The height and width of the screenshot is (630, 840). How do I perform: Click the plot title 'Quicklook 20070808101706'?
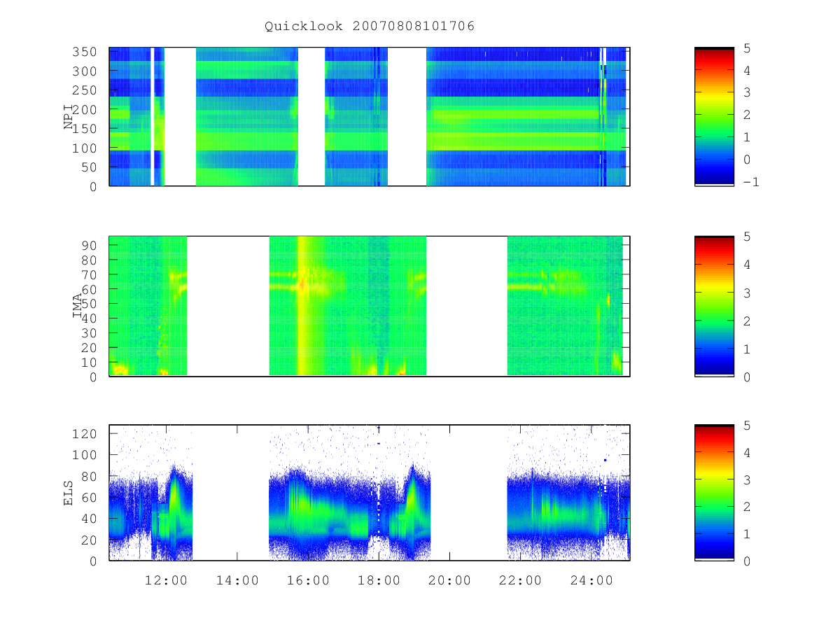click(370, 27)
